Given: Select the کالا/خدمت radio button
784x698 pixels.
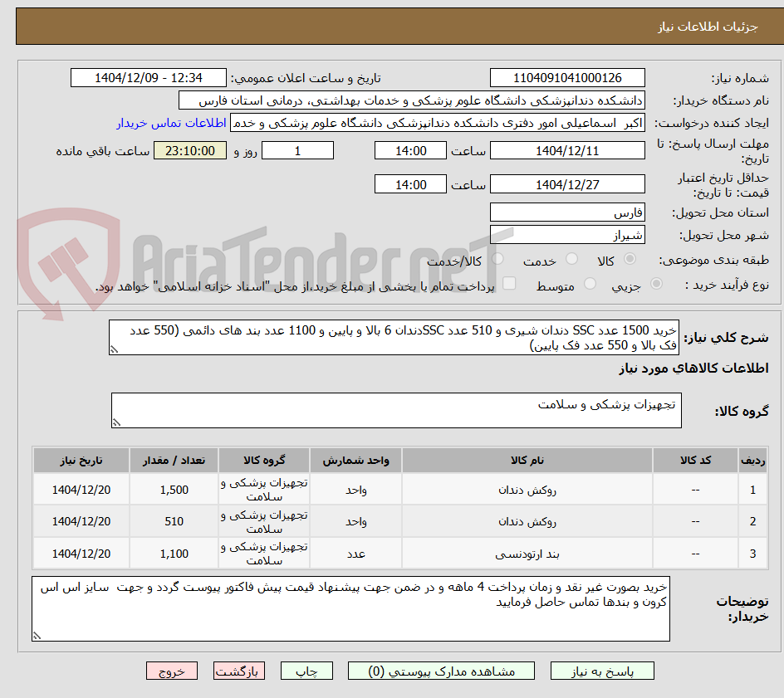Looking at the screenshot, I should [497, 259].
